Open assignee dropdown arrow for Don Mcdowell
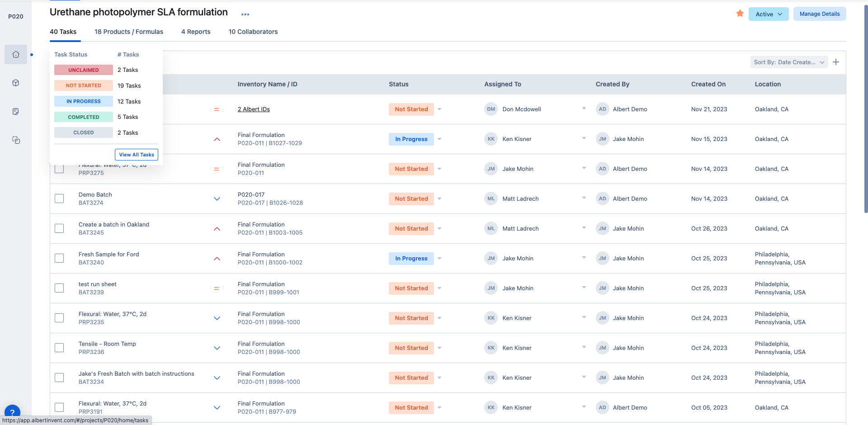This screenshot has height=425, width=868. pyautogui.click(x=584, y=109)
